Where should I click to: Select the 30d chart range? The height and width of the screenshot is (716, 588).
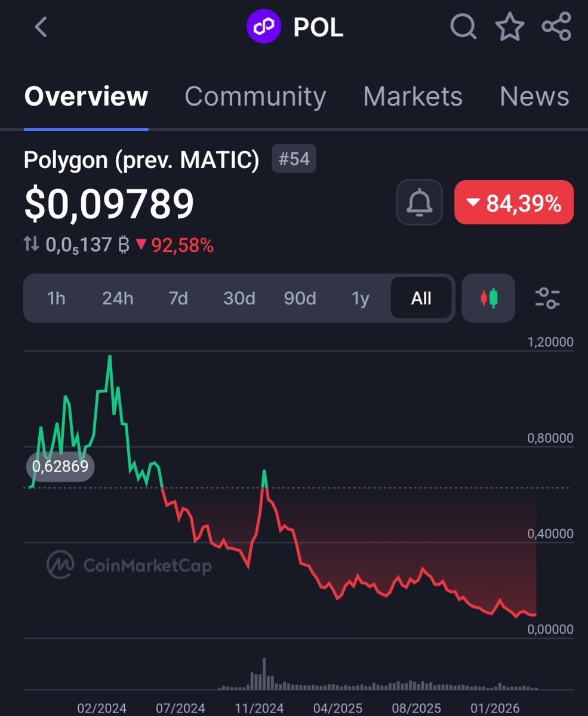pos(239,298)
